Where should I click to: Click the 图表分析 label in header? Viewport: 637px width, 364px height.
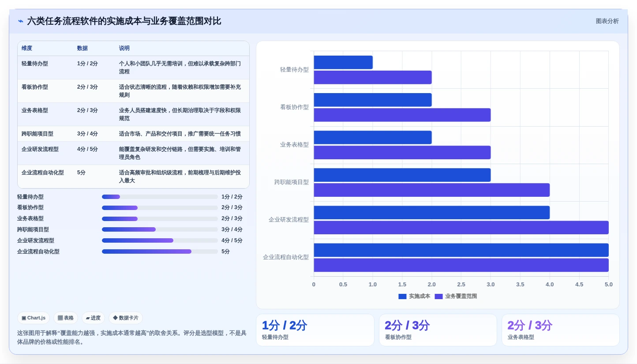tap(607, 21)
